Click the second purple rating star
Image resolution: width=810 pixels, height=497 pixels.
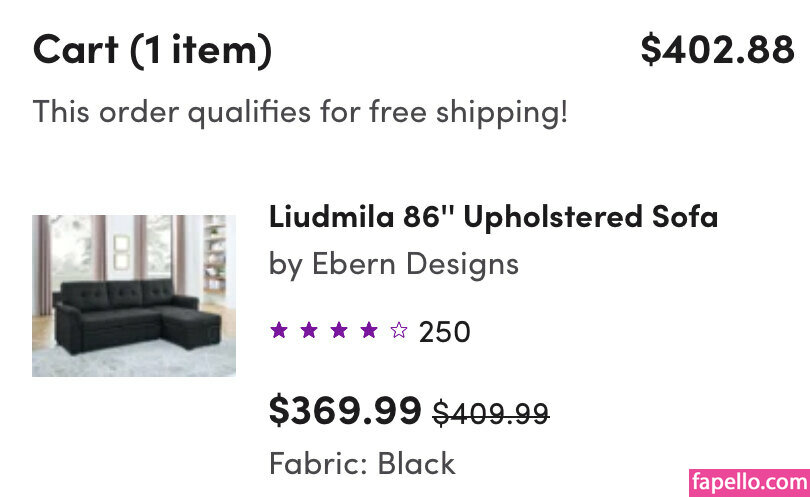pyautogui.click(x=309, y=330)
